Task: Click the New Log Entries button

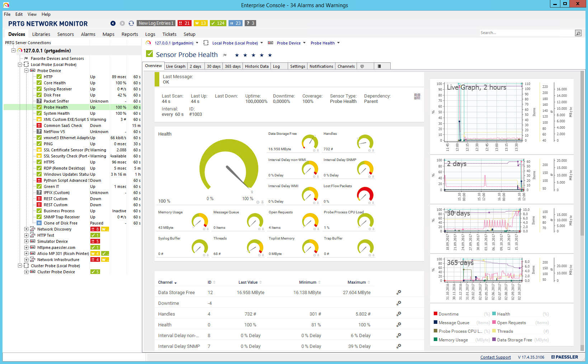Action: tap(156, 23)
